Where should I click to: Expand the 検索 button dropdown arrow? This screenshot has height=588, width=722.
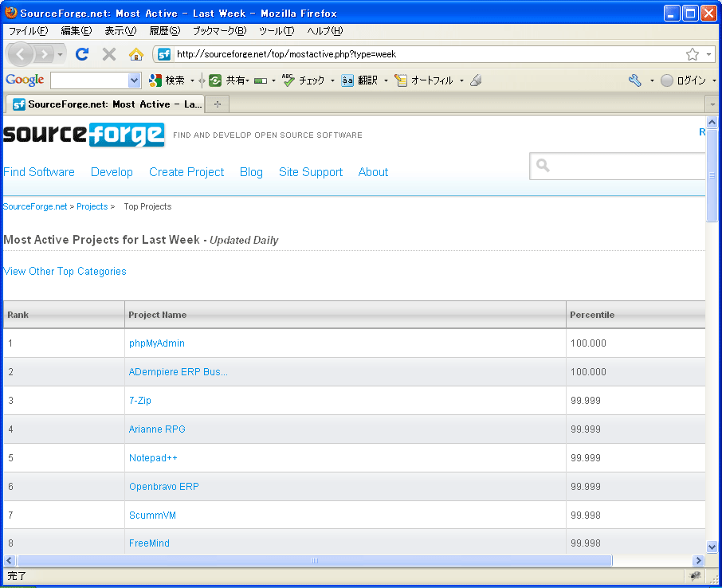coord(193,80)
